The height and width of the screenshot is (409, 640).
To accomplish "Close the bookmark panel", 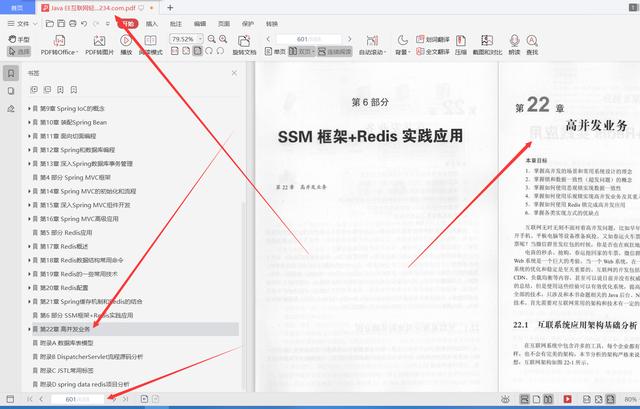I will point(234,73).
